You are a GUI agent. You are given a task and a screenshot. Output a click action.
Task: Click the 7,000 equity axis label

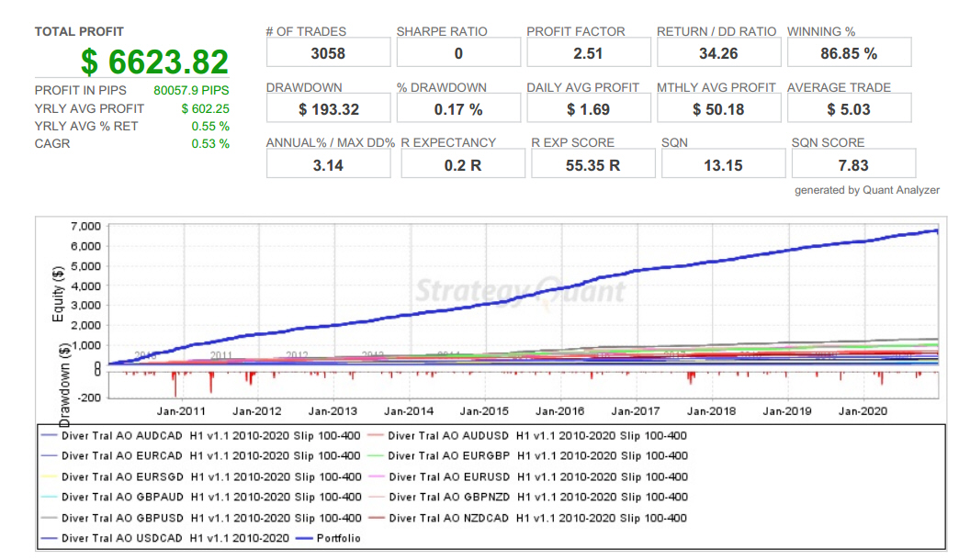coord(85,226)
